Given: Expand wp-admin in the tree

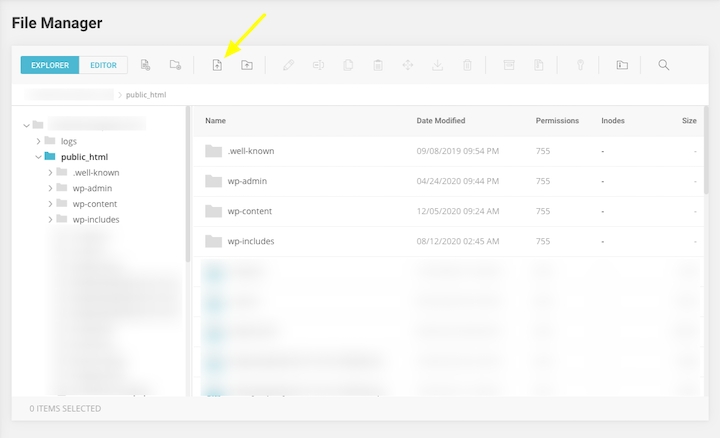Looking at the screenshot, I should [51, 188].
